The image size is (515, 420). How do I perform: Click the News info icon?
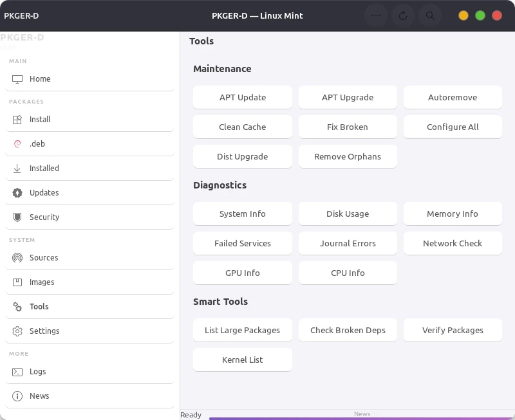click(17, 396)
